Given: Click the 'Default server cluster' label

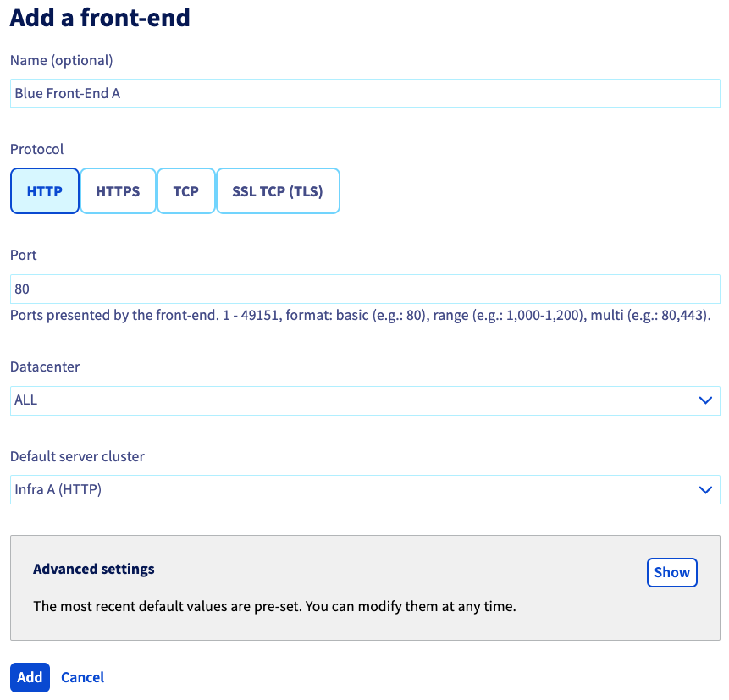Looking at the screenshot, I should coord(77,456).
